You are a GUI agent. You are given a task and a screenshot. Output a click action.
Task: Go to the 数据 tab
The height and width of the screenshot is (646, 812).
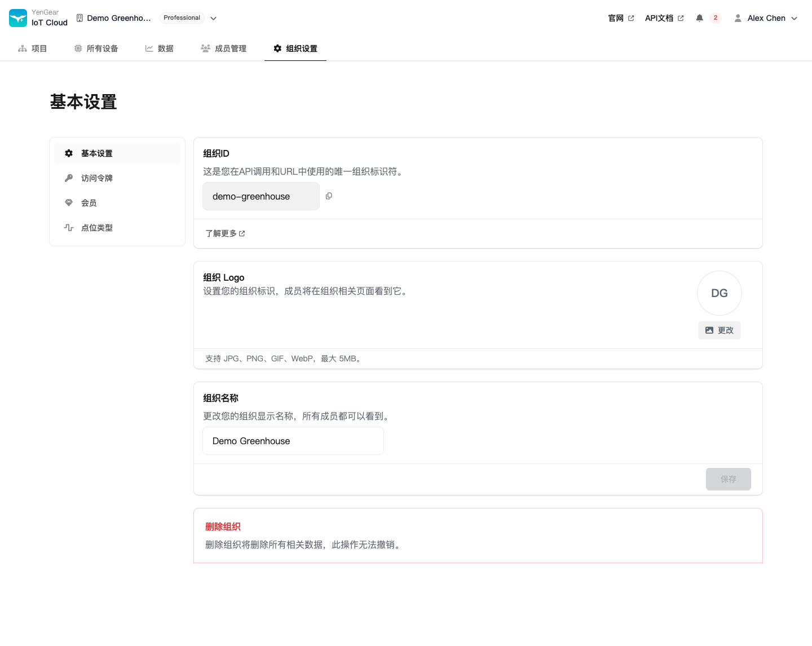pyautogui.click(x=159, y=48)
